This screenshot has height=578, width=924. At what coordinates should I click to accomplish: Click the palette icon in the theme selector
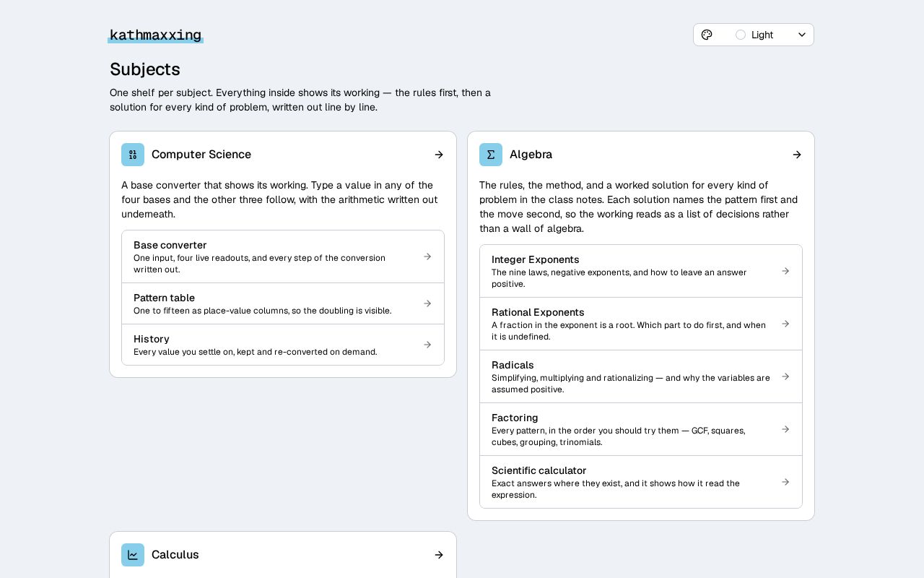(x=707, y=35)
